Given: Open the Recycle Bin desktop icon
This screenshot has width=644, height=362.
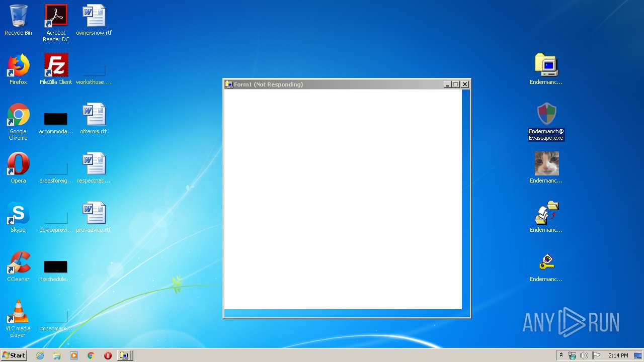Looking at the screenshot, I should click(x=18, y=20).
